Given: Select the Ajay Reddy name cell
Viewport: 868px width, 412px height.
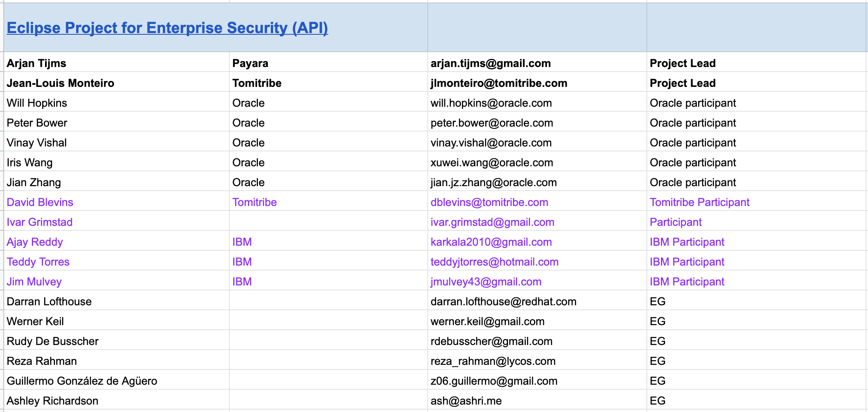Looking at the screenshot, I should pyautogui.click(x=35, y=242).
